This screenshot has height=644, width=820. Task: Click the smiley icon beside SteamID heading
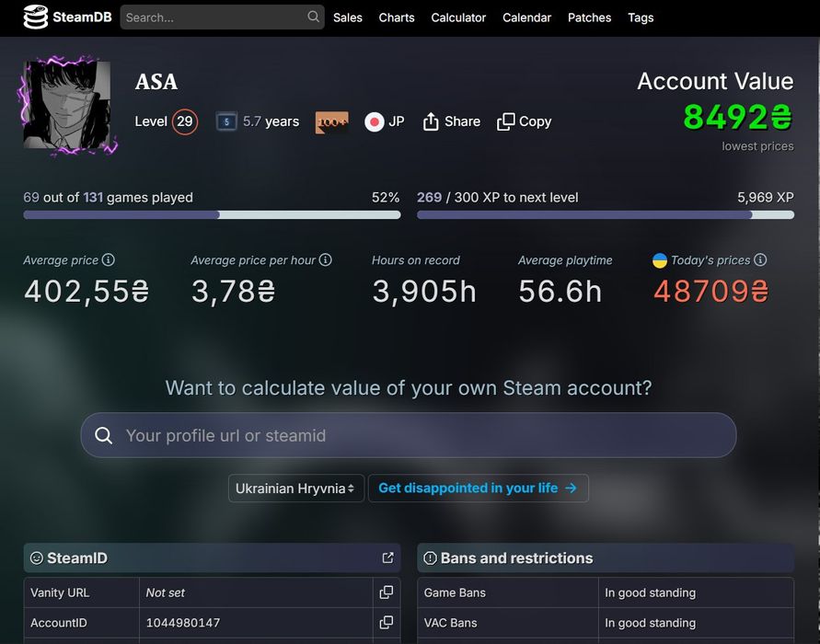pyautogui.click(x=37, y=558)
